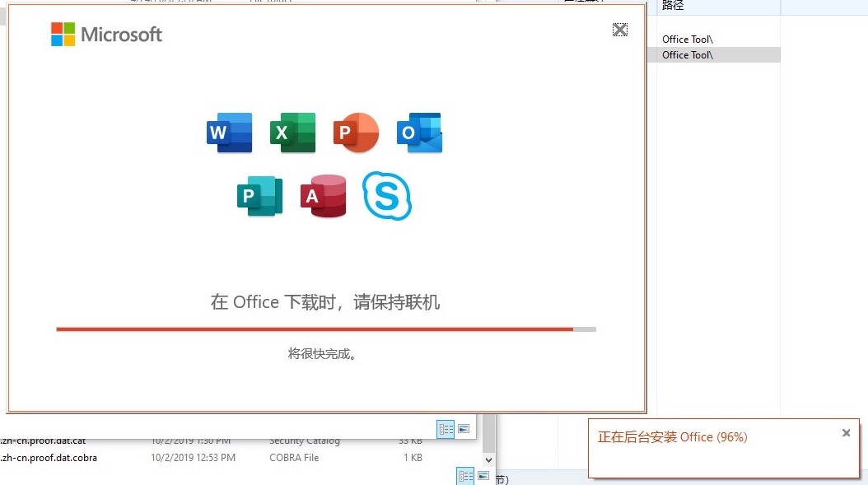This screenshot has width=868, height=485.
Task: Select the first Office Tool\ path row
Action: tap(688, 39)
